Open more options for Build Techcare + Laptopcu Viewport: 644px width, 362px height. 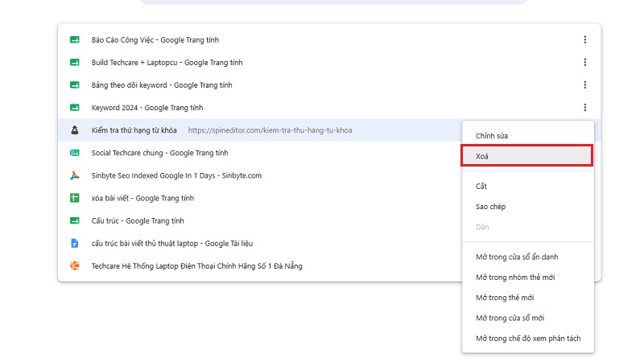point(585,63)
